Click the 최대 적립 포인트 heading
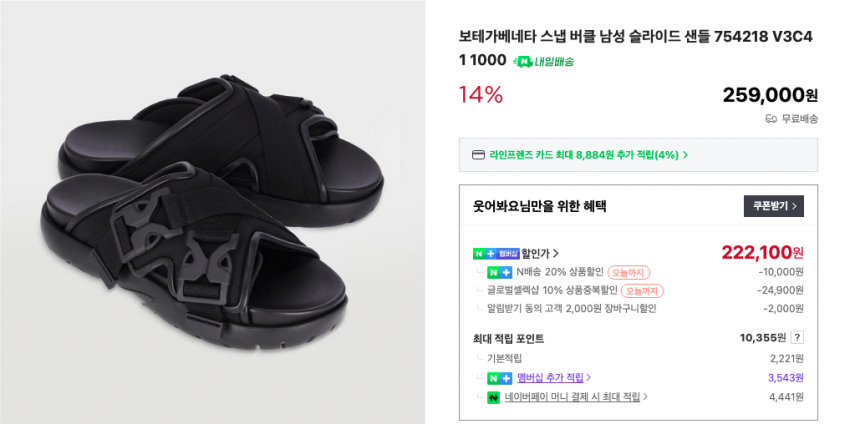 point(508,338)
